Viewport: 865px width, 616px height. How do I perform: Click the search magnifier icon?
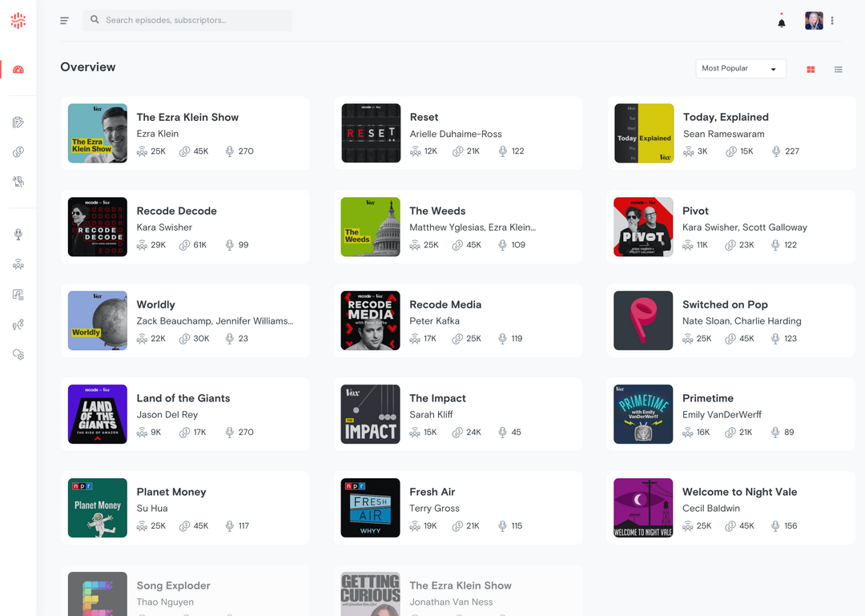(95, 19)
